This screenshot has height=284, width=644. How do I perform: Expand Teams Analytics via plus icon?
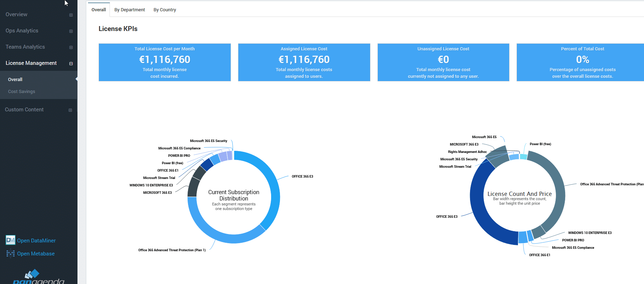pyautogui.click(x=71, y=47)
